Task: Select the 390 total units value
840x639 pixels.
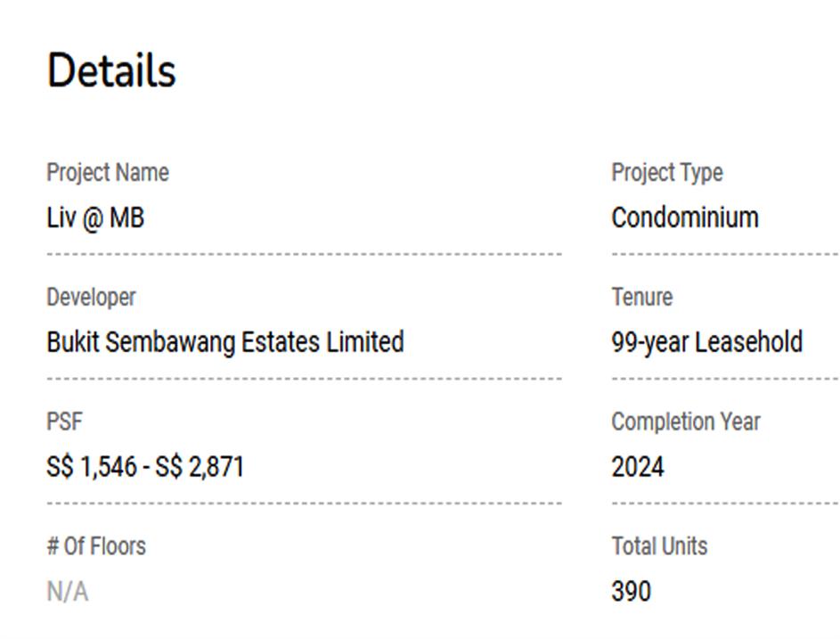Action: (x=631, y=592)
